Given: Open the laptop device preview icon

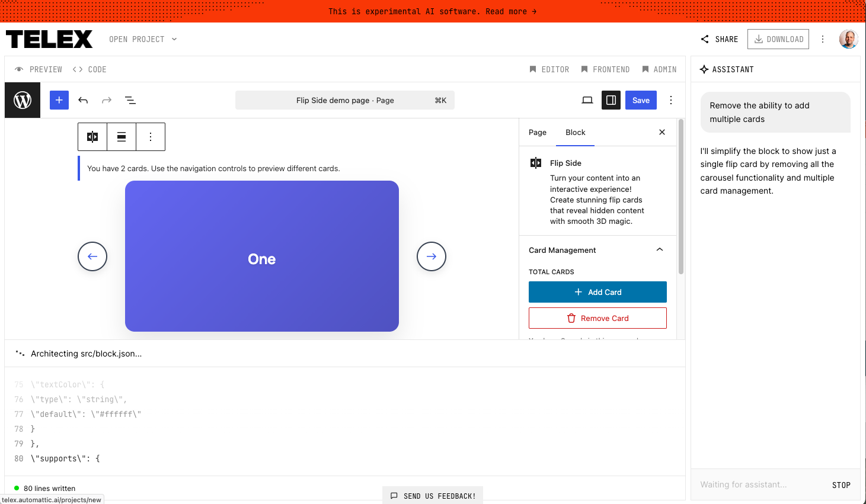Looking at the screenshot, I should tap(587, 100).
